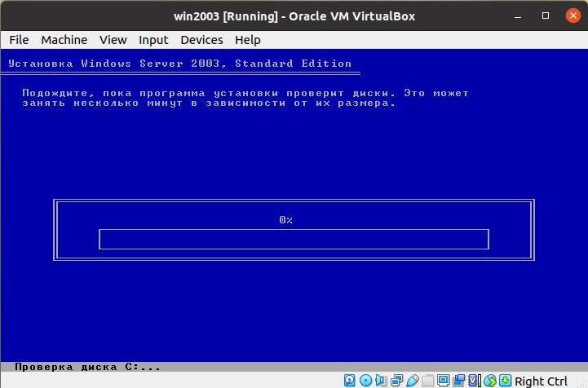Open the hard disk activity indicator

350,381
